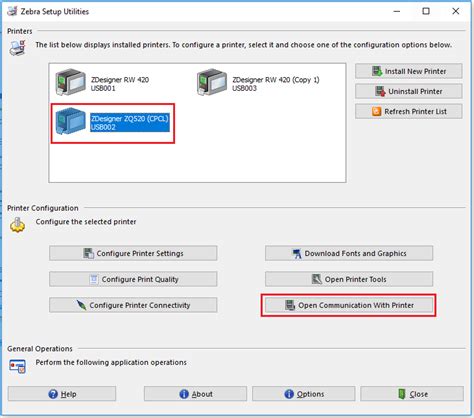This screenshot has width=474, height=418.
Task: Open the Options button
Action: [304, 394]
